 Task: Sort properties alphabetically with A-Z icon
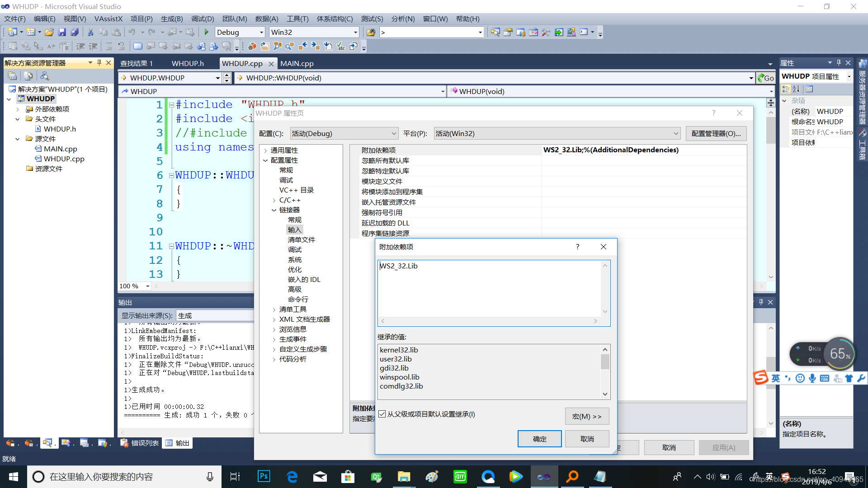(x=796, y=89)
